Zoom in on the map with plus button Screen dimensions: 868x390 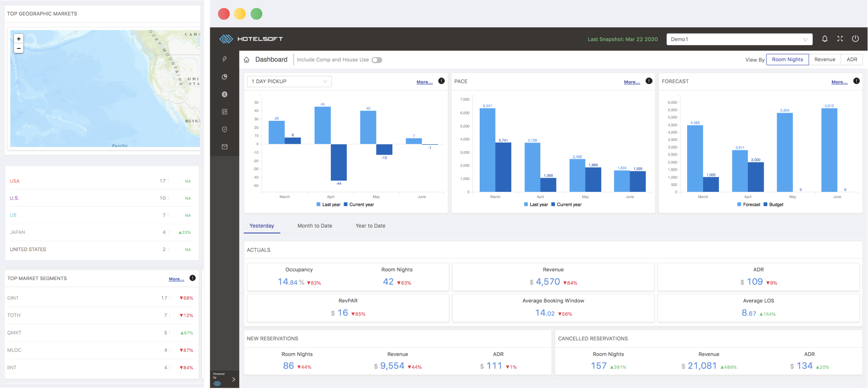point(19,39)
